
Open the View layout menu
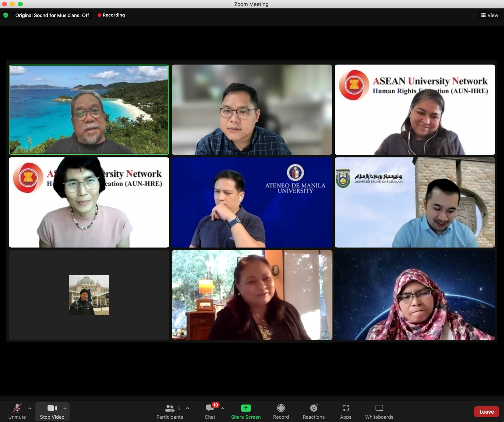tap(490, 15)
